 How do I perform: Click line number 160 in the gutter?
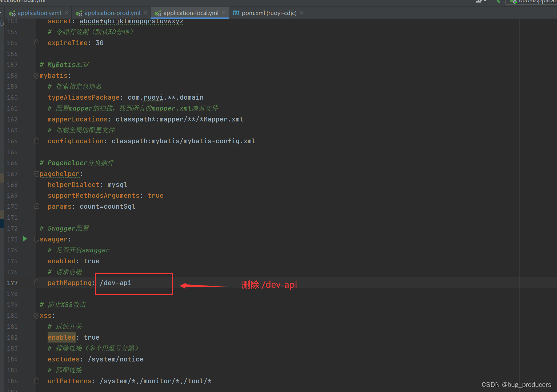click(x=12, y=97)
